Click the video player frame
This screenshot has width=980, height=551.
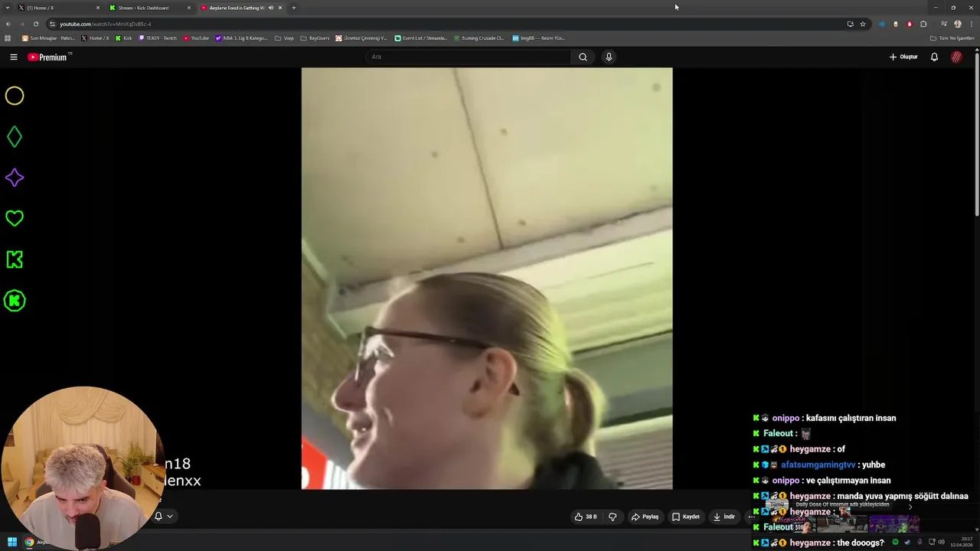[x=487, y=278]
